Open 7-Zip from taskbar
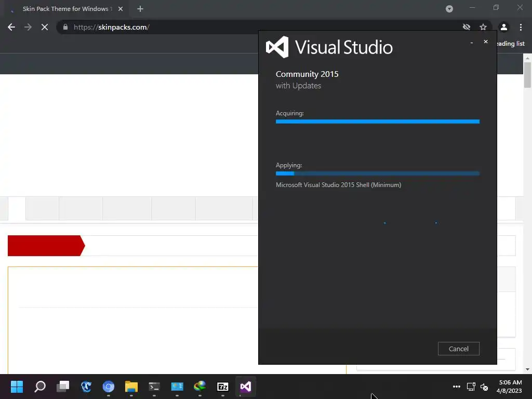This screenshot has height=399, width=532. click(222, 387)
